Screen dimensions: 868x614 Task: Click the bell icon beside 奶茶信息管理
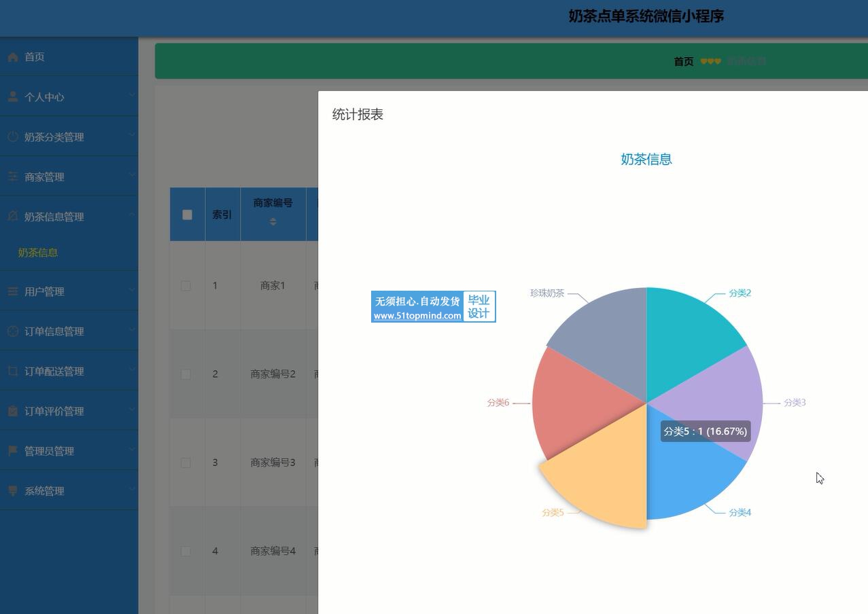point(13,216)
